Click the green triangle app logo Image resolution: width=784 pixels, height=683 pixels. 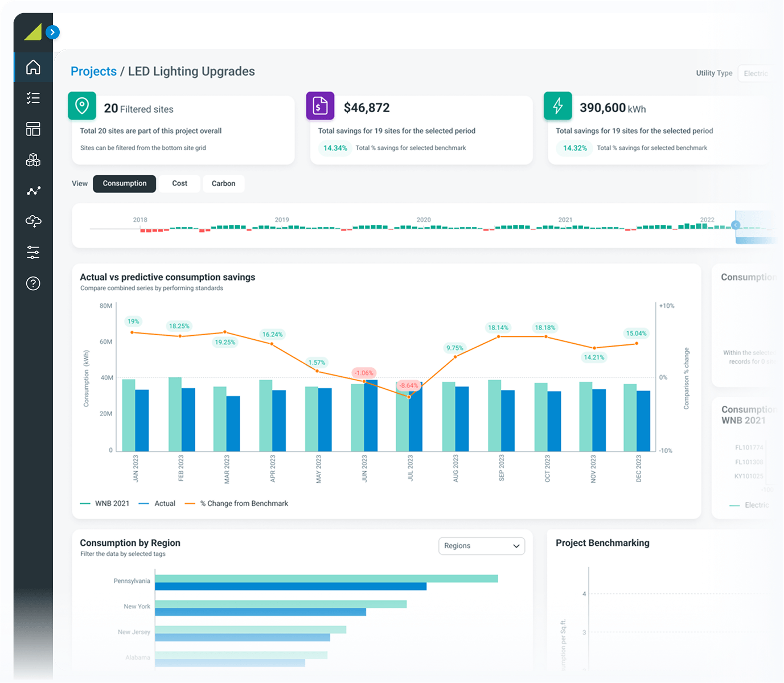tap(33, 32)
